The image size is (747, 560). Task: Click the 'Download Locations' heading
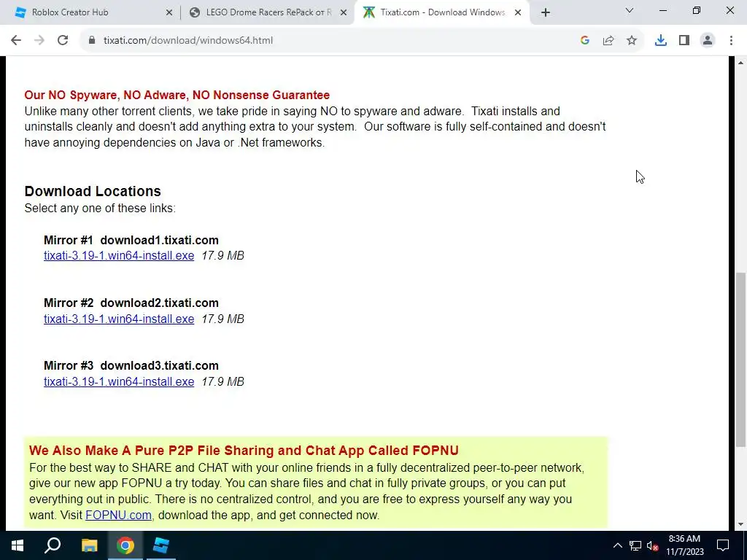pos(93,192)
